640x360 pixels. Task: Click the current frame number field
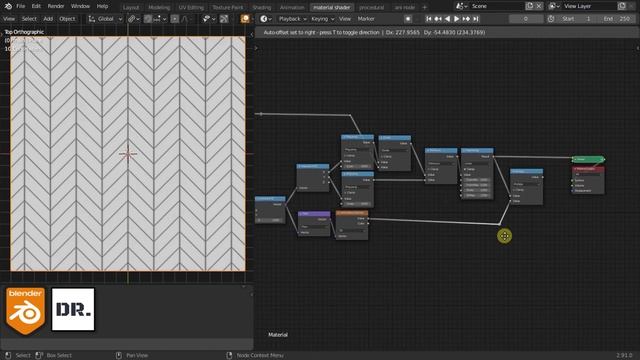[x=526, y=19]
